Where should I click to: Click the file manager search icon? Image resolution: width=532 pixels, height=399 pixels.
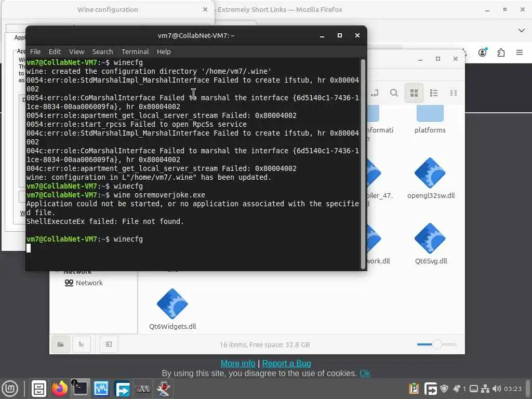click(394, 92)
